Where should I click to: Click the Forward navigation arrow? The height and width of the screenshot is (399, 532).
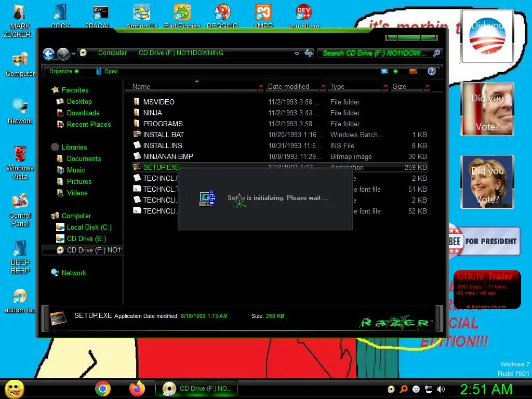[63, 54]
